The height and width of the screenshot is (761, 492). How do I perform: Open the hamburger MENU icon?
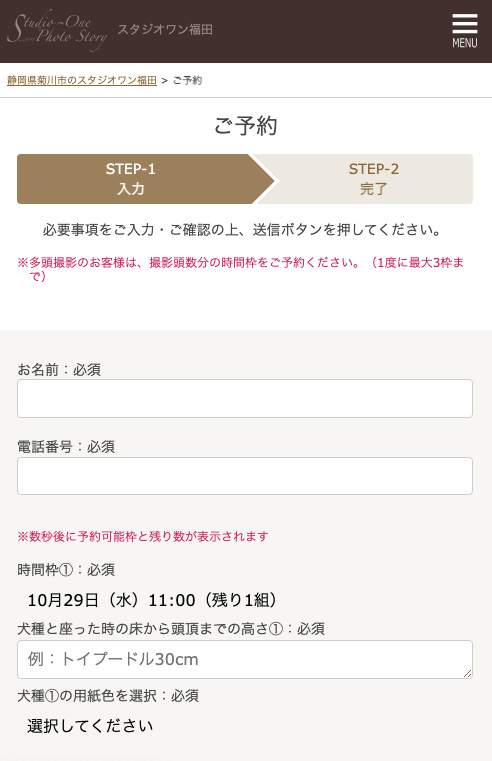pos(464,31)
